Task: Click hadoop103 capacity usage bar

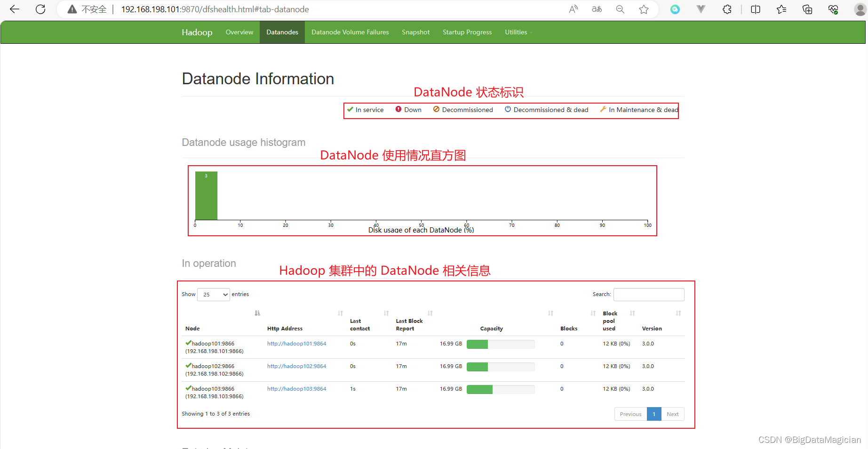Action: click(x=501, y=389)
